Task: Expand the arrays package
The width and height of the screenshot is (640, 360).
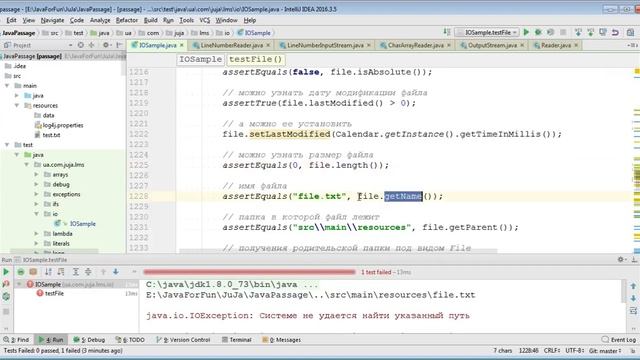Action: coord(36,174)
